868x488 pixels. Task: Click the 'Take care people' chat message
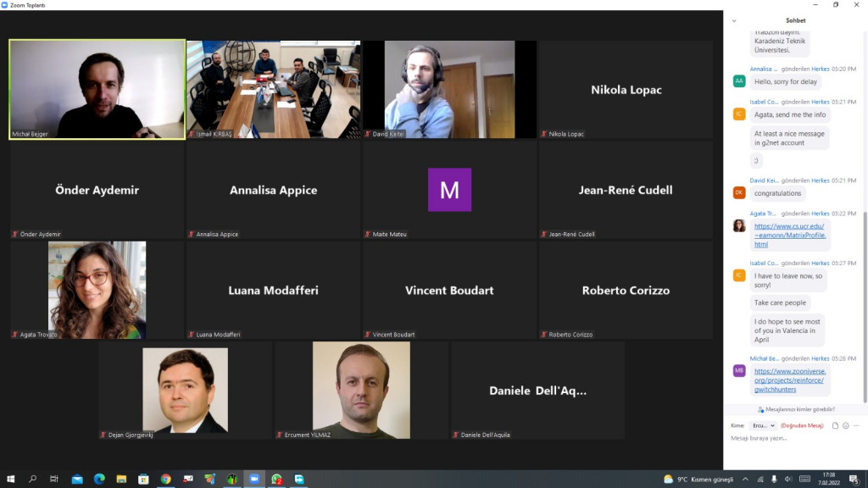click(780, 302)
